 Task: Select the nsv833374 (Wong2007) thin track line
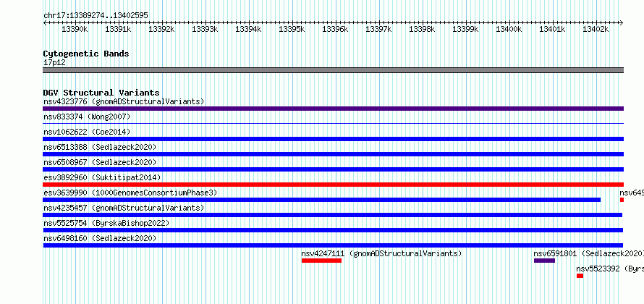(333, 123)
